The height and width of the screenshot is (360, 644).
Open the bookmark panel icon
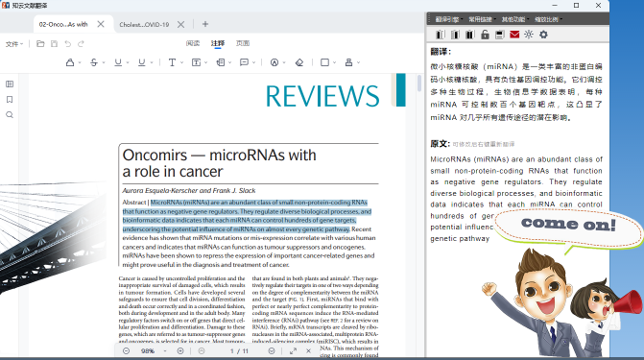point(10,100)
